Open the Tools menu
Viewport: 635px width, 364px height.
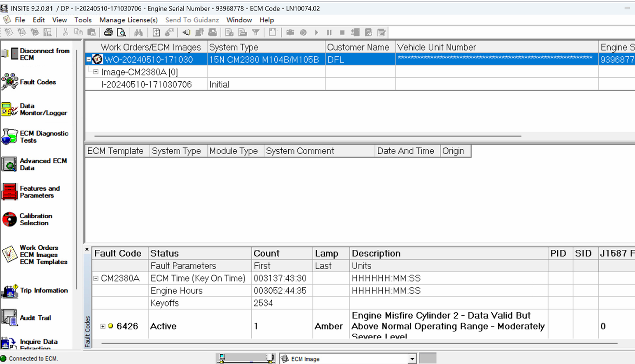[83, 20]
